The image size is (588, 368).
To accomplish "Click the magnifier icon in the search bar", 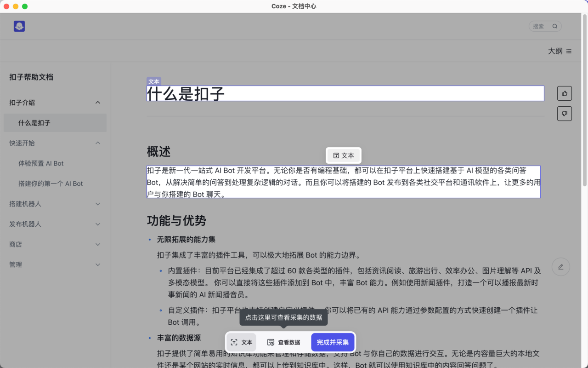I will click(555, 26).
